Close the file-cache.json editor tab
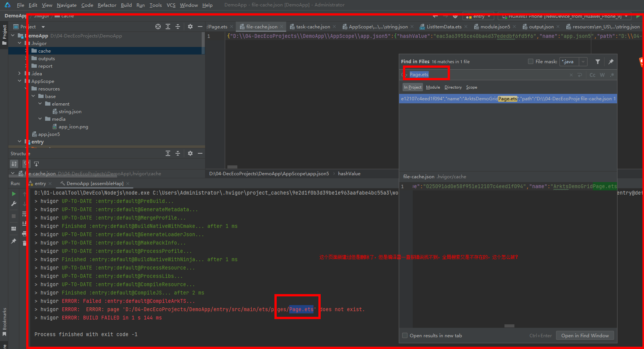The height and width of the screenshot is (349, 644). click(282, 27)
